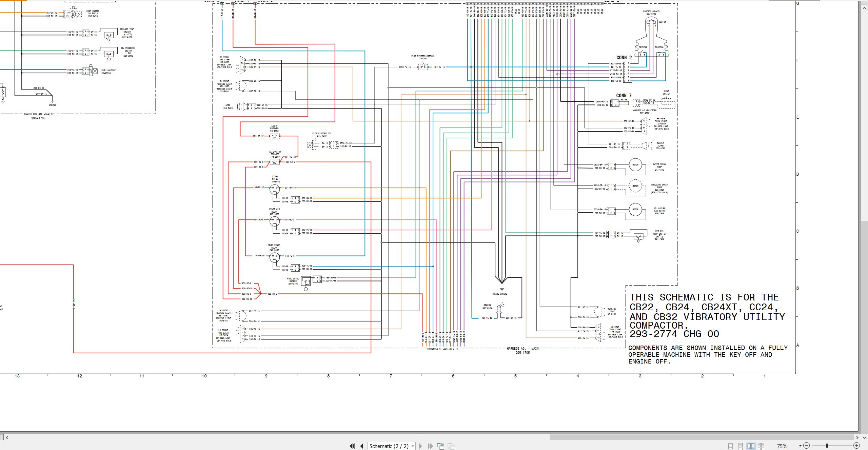Screen dimensions: 868x450
Task: Click the horizontal scrollbar thumb
Action: pos(701,437)
